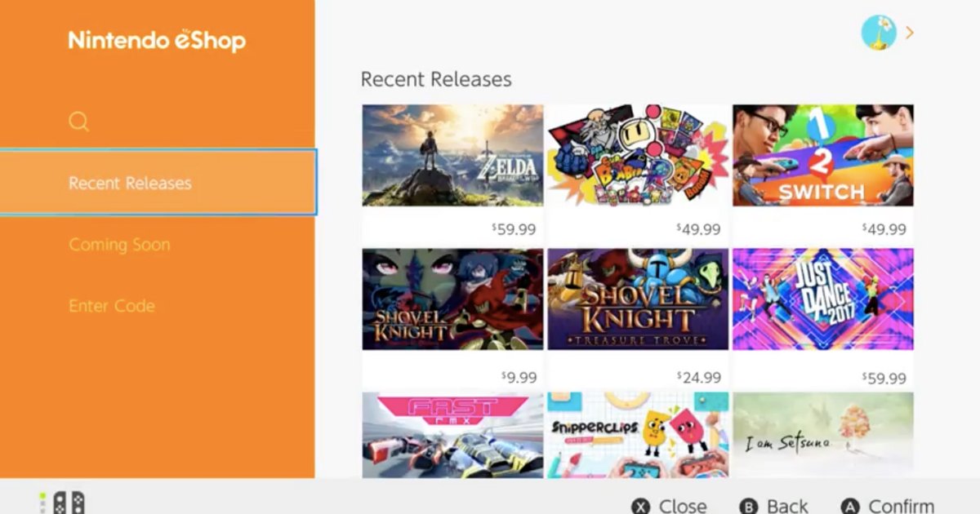Viewport: 980px width, 514px height.
Task: Open the 1-2-Switch game thumbnail
Action: pos(823,173)
